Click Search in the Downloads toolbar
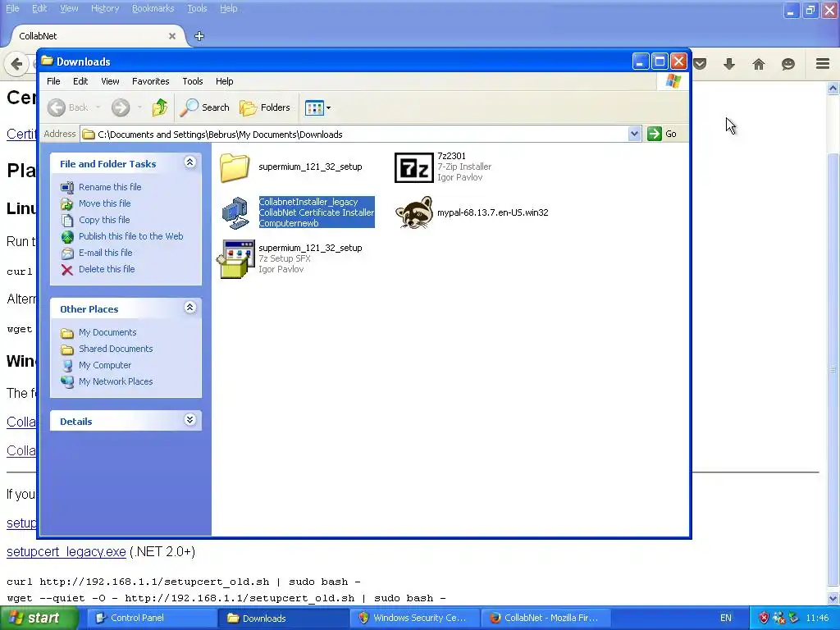Image resolution: width=840 pixels, height=630 pixels. [x=204, y=107]
